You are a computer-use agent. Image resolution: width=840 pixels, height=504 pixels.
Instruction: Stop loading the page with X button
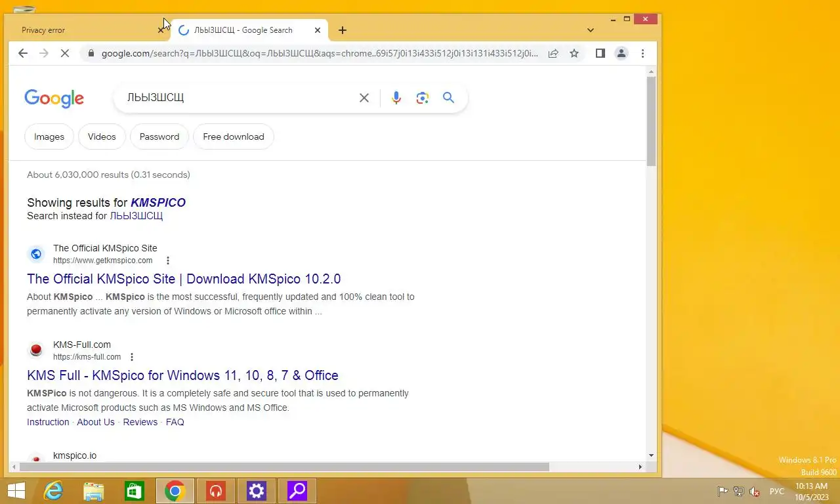[64, 53]
